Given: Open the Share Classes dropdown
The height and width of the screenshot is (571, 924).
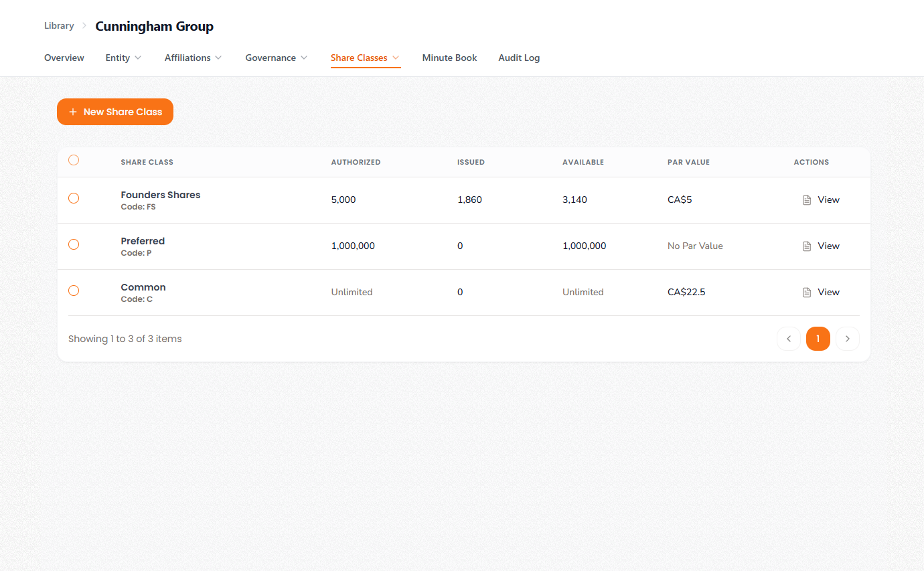Looking at the screenshot, I should point(365,58).
